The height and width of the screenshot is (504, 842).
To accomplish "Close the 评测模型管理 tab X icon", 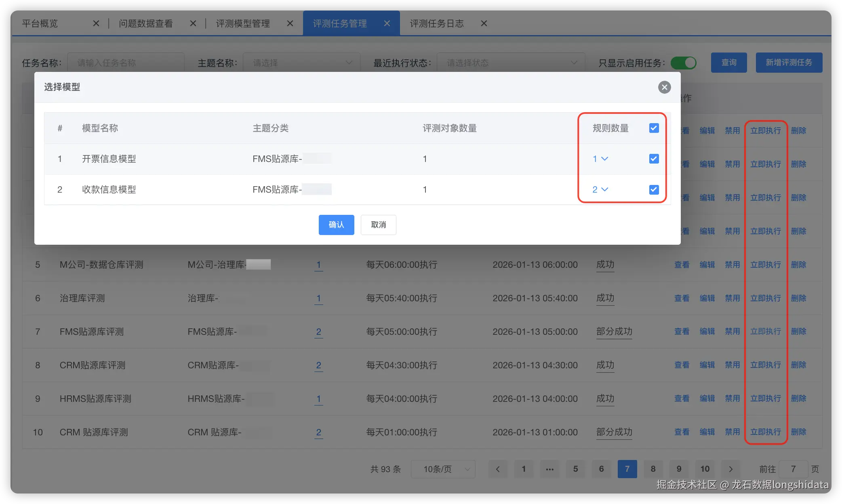I will click(290, 23).
